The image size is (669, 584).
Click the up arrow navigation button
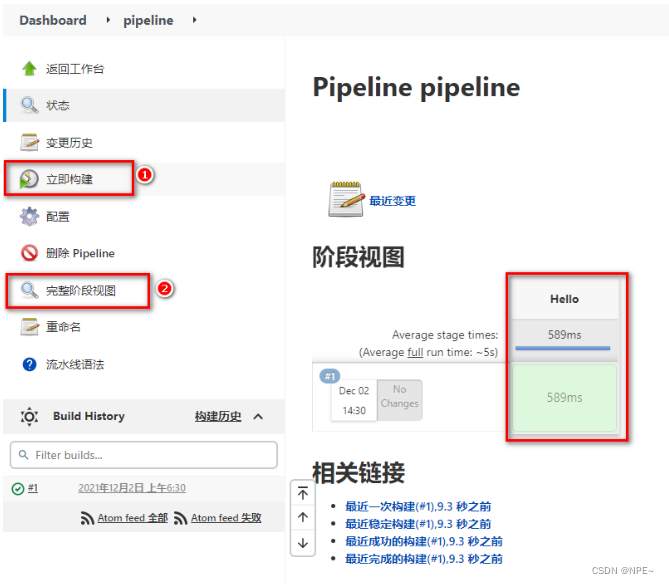pos(303,518)
